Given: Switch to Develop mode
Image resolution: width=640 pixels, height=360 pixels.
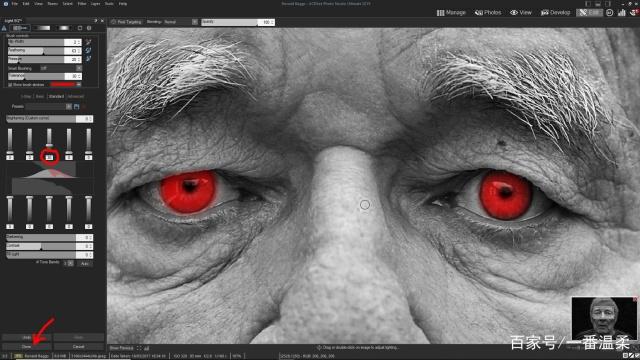Looking at the screenshot, I should pos(556,13).
